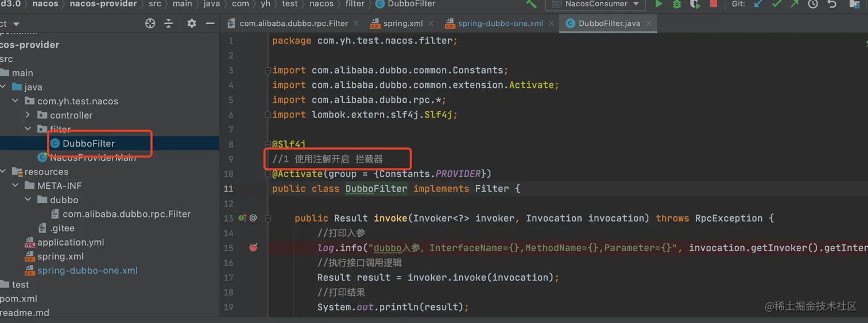Close the spring.xml tab

(431, 24)
